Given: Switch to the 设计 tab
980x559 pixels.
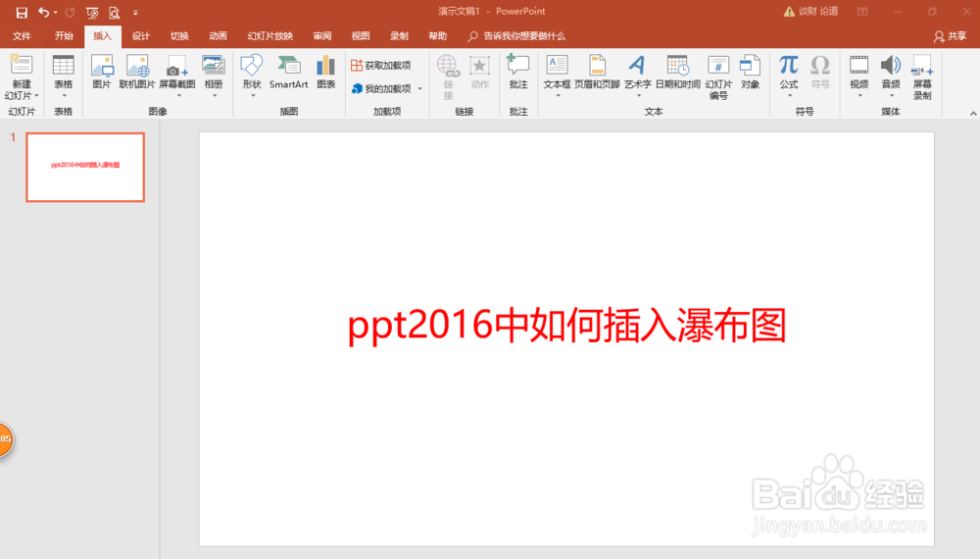Looking at the screenshot, I should 140,36.
